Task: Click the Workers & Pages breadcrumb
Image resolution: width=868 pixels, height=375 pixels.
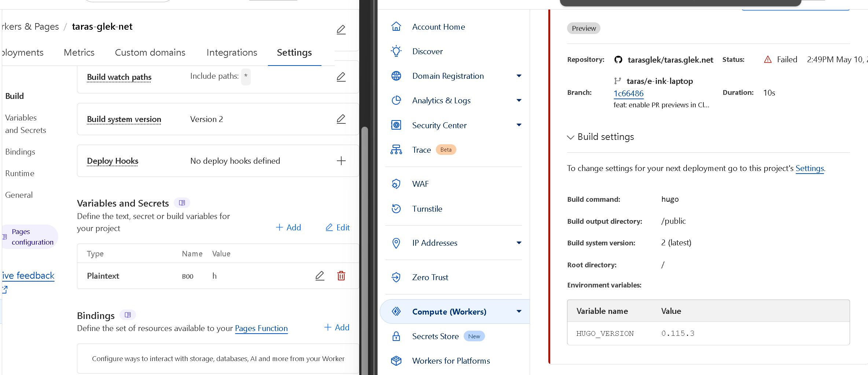Action: click(30, 26)
